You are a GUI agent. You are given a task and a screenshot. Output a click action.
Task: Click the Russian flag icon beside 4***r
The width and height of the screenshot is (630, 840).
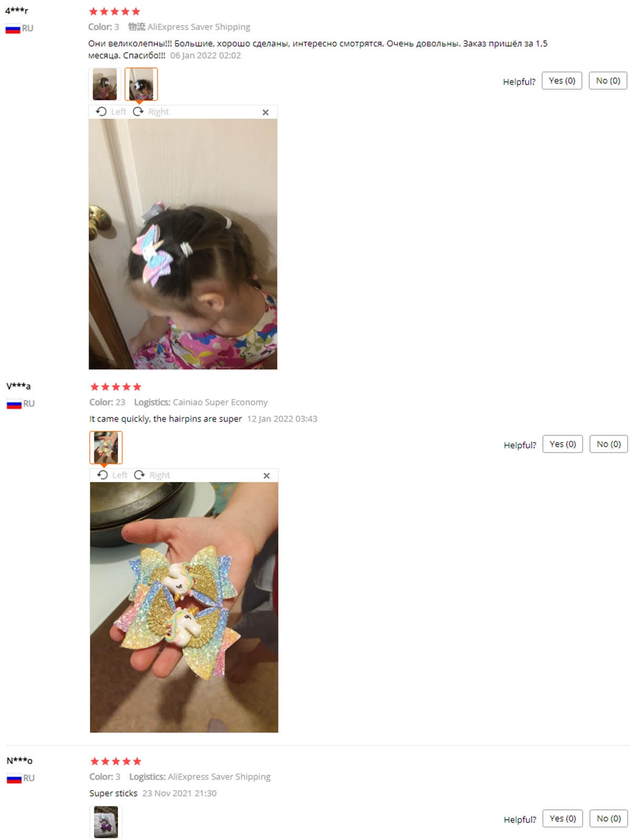pyautogui.click(x=13, y=28)
